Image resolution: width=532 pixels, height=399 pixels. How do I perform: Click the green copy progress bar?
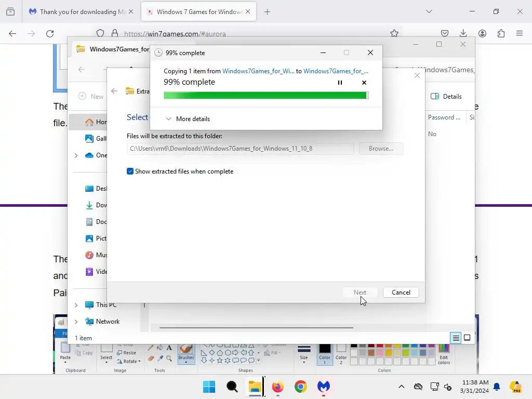(x=266, y=96)
